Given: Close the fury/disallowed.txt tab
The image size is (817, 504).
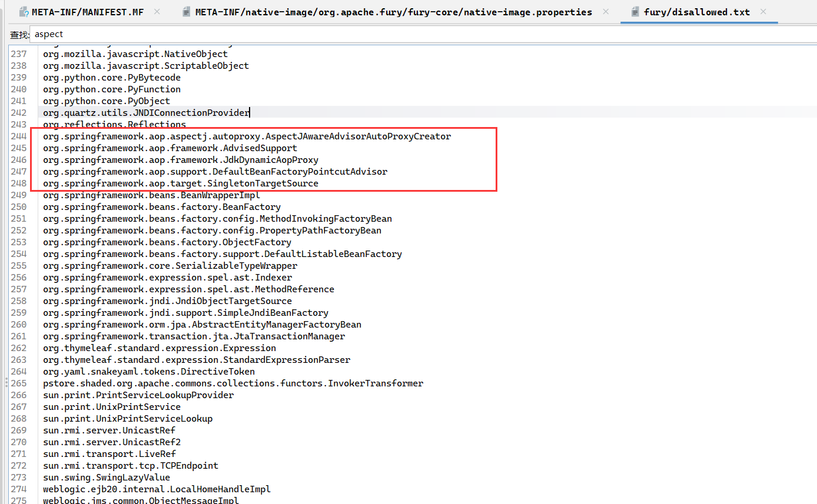Looking at the screenshot, I should click(763, 12).
